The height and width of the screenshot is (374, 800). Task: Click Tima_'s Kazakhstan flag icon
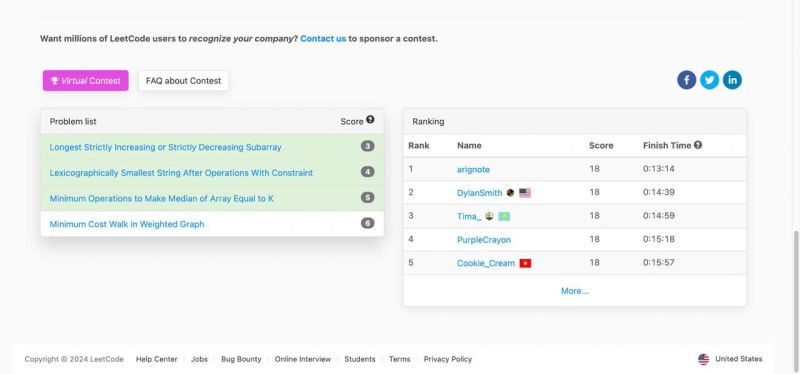504,216
